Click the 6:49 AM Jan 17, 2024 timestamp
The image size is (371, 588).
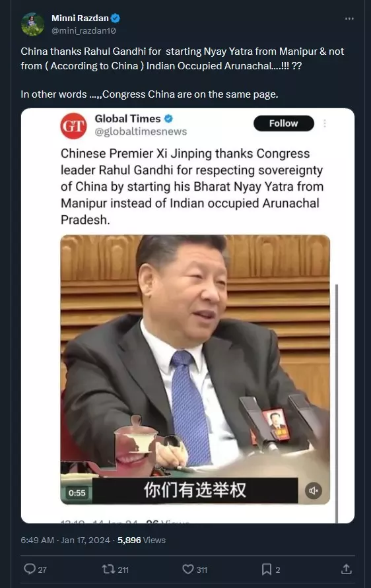(65, 540)
